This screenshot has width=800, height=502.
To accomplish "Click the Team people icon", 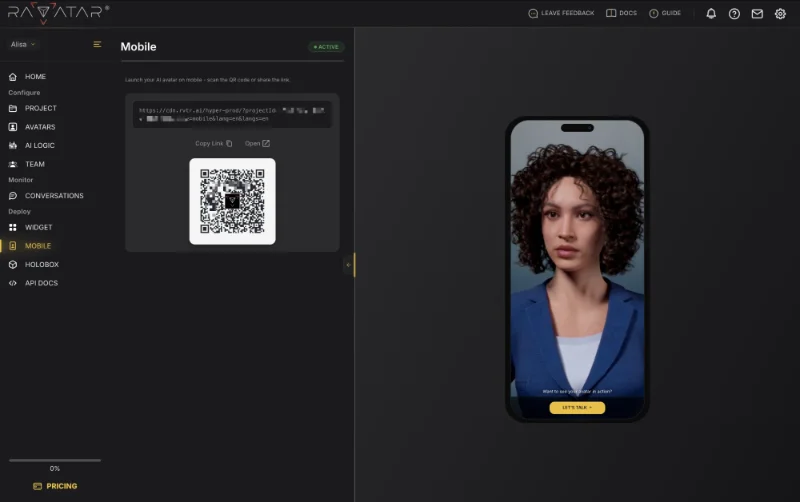I will [x=13, y=164].
